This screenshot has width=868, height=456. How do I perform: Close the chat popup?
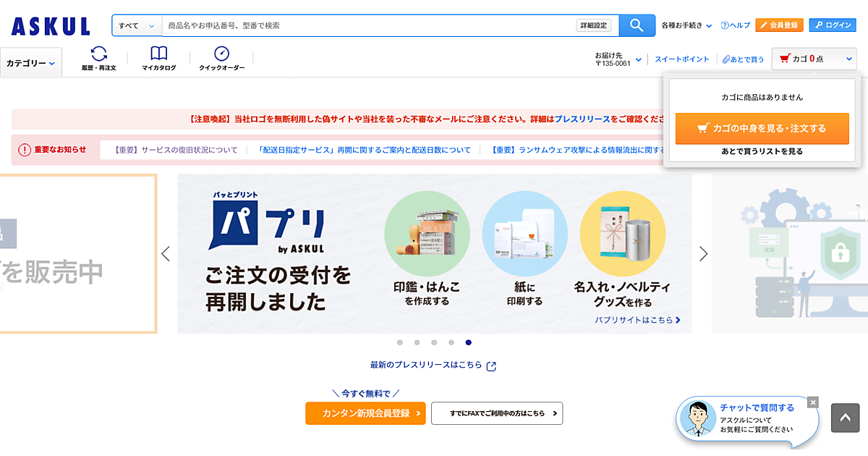tap(813, 402)
